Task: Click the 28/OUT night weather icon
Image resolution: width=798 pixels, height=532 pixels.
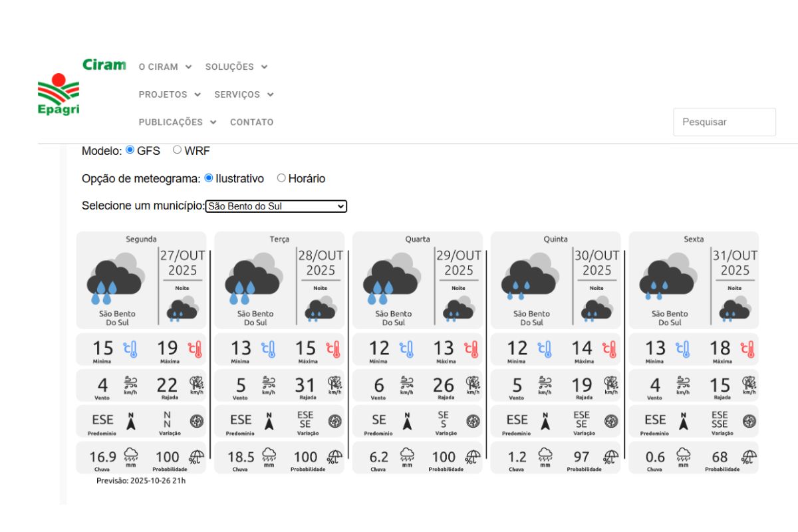Action: (x=321, y=309)
